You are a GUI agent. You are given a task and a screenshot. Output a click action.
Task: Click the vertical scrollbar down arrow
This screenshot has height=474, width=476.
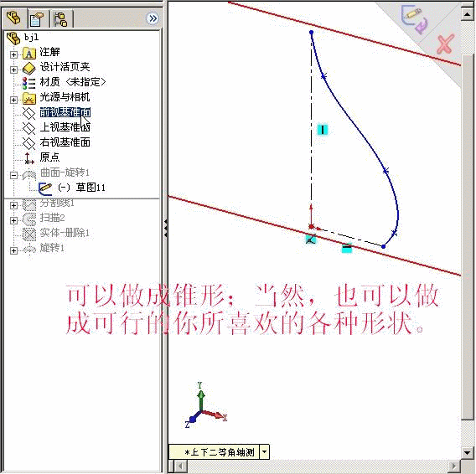pos(468,453)
